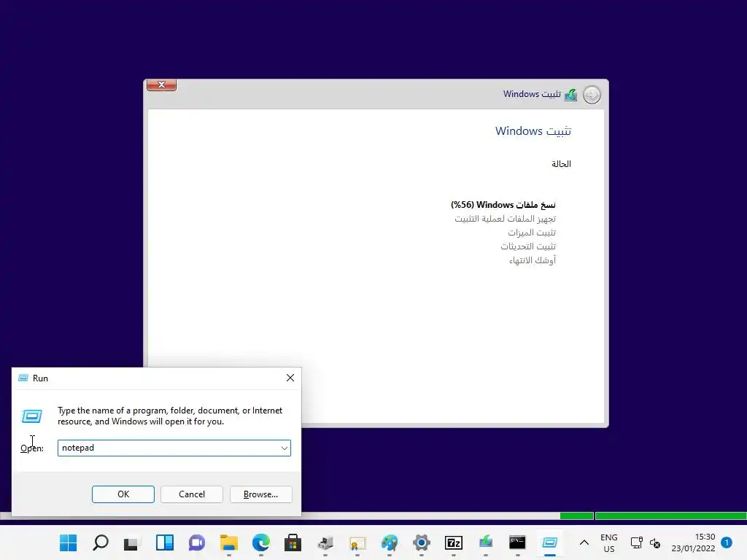Screen dimensions: 747x560
Task: Open the muted volume tray icon
Action: tap(655, 542)
